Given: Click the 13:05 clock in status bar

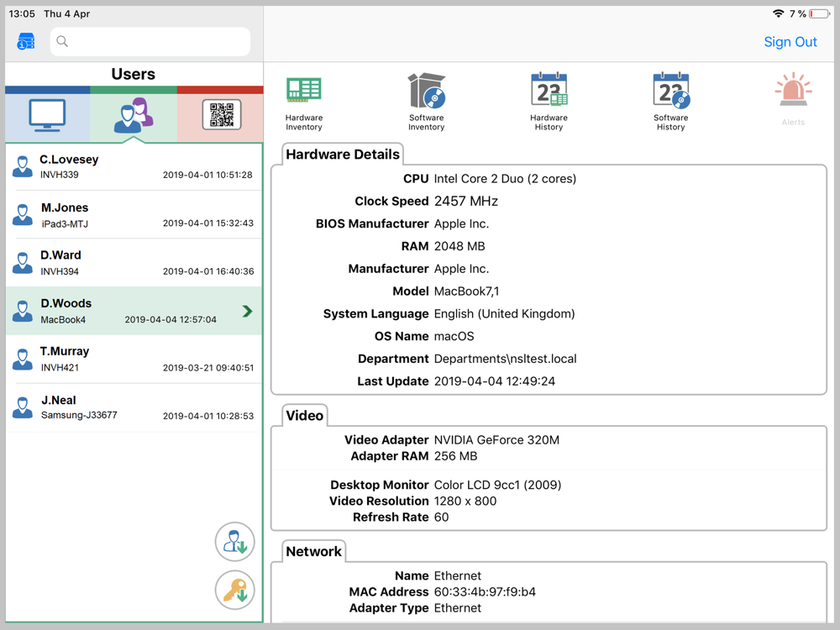Looking at the screenshot, I should [22, 14].
